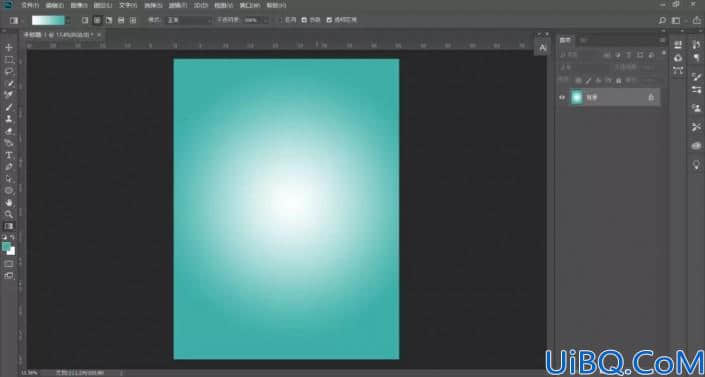Open the scissors icon in panel strip
Screen dimensions: 705x377
[696, 127]
